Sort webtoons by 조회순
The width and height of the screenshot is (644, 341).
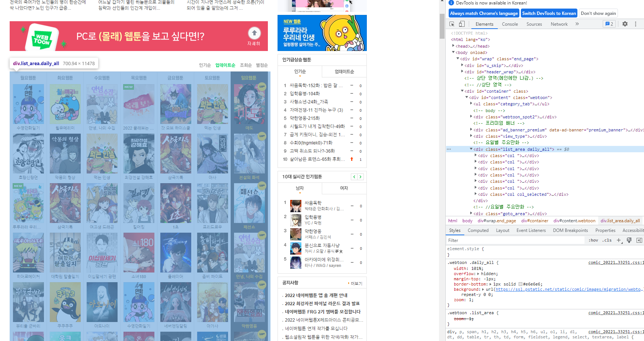246,65
